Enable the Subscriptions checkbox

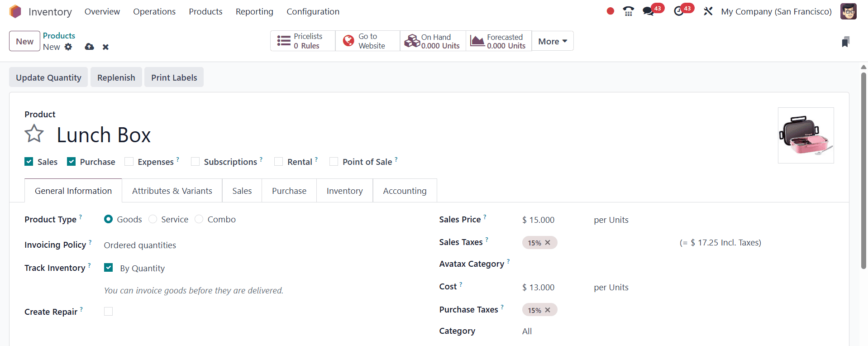point(195,162)
